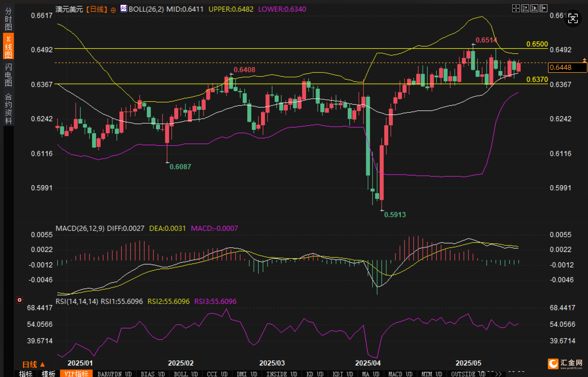Switch to the 模板 tab
The height and width of the screenshot is (377, 588).
(x=48, y=374)
